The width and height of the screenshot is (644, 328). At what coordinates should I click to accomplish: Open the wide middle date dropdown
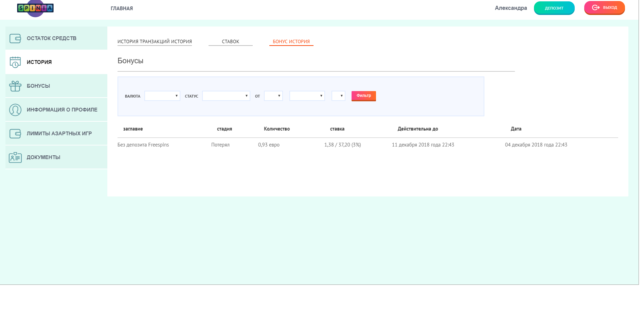[307, 96]
